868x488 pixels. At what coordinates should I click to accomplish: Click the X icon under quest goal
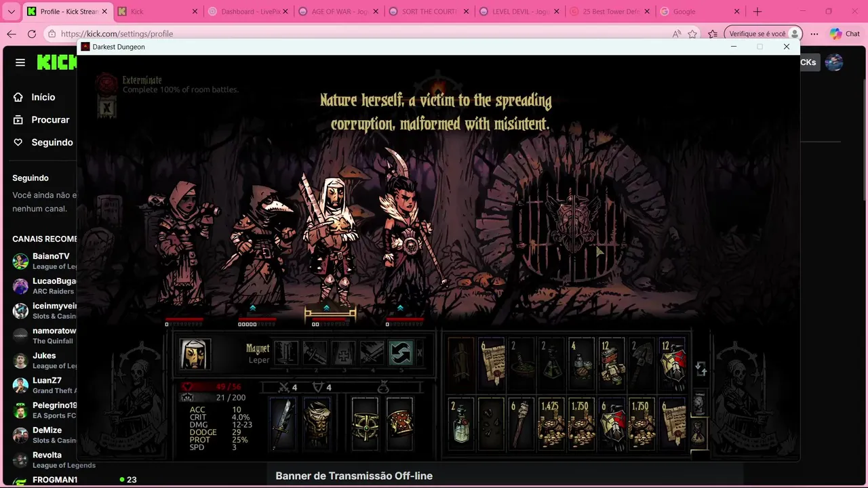click(x=106, y=108)
